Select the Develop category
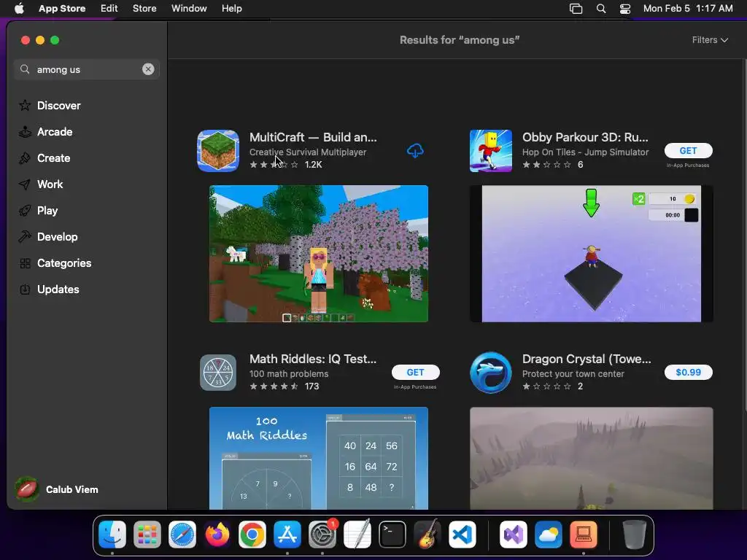The image size is (747, 560). pos(48,237)
